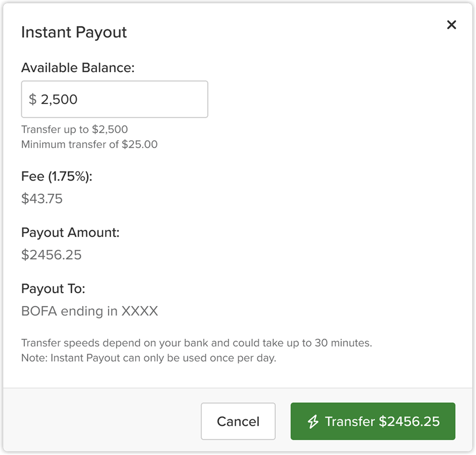Click the Available Balance label
The height and width of the screenshot is (455, 476).
coord(78,68)
